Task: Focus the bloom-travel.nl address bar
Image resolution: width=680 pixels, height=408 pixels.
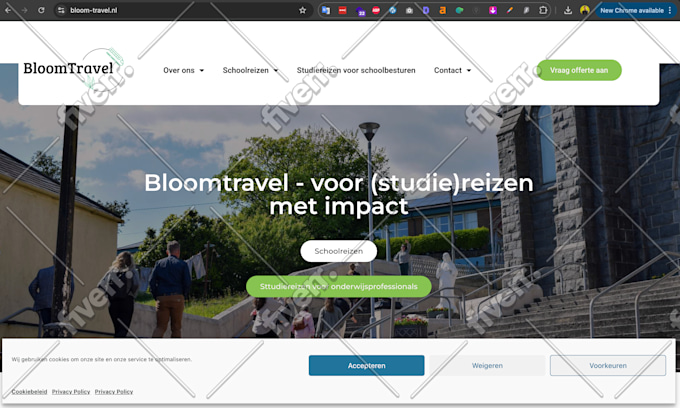Action: click(x=182, y=10)
